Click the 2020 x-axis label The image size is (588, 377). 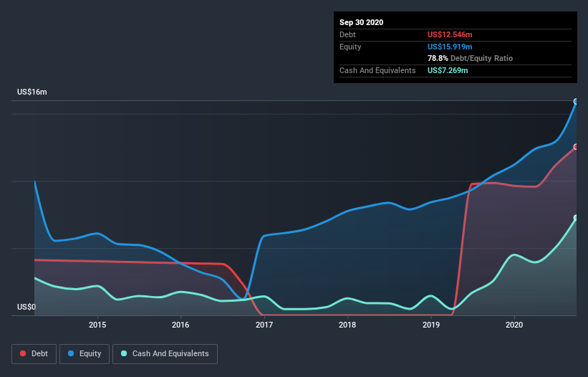tap(514, 325)
